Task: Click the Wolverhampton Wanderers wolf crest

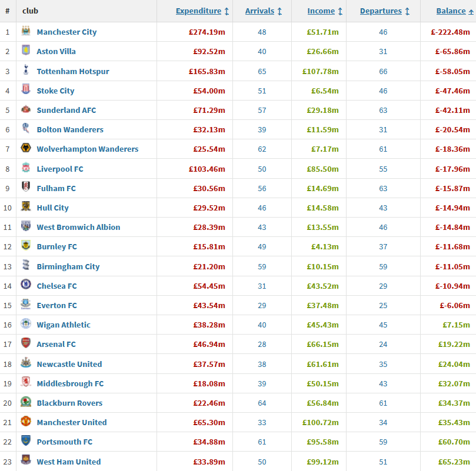Action: [x=26, y=148]
